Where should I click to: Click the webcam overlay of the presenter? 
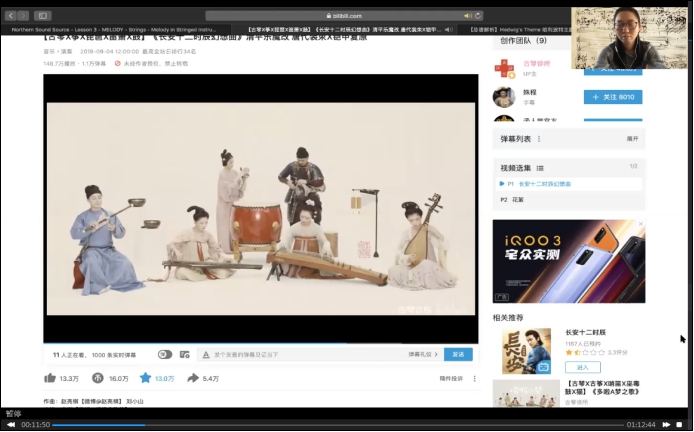tap(629, 38)
